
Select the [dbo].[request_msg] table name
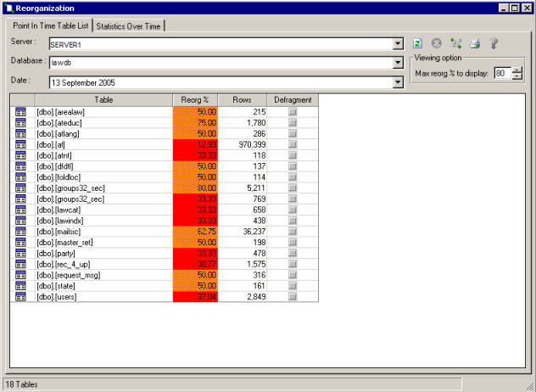click(x=69, y=275)
